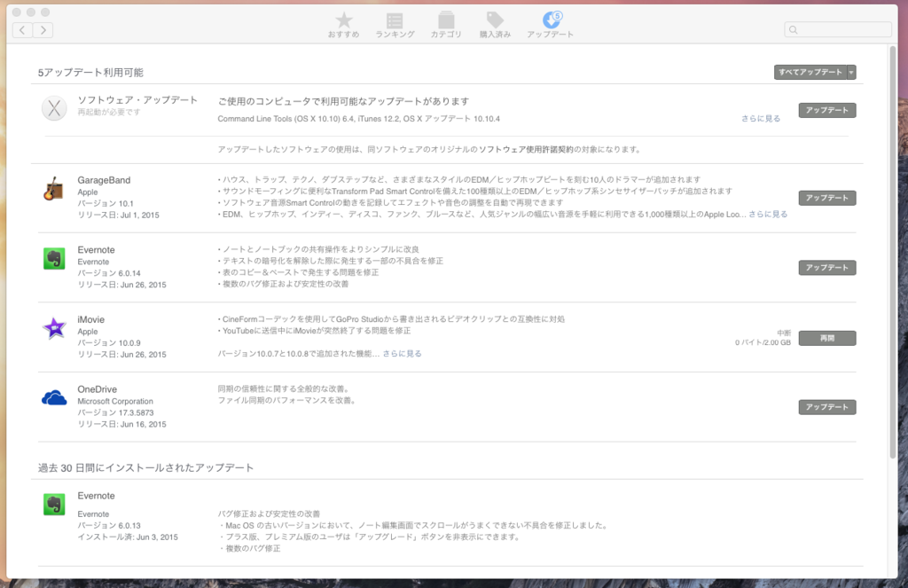
Task: Click Microsoft Corporation developer name
Action: (115, 402)
